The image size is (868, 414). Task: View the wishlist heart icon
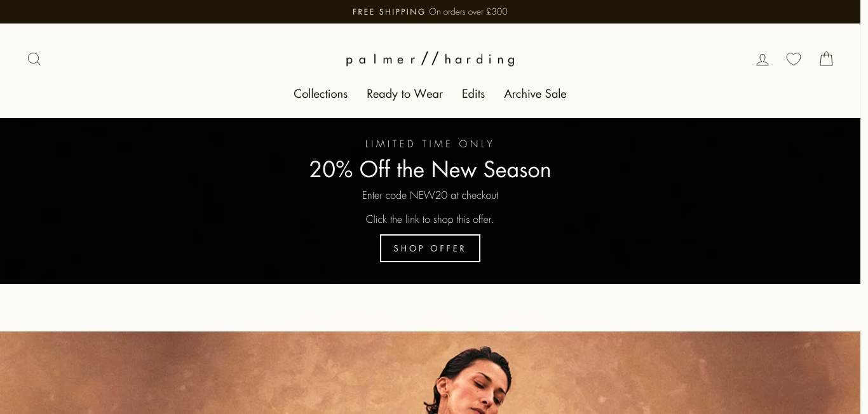click(x=794, y=59)
